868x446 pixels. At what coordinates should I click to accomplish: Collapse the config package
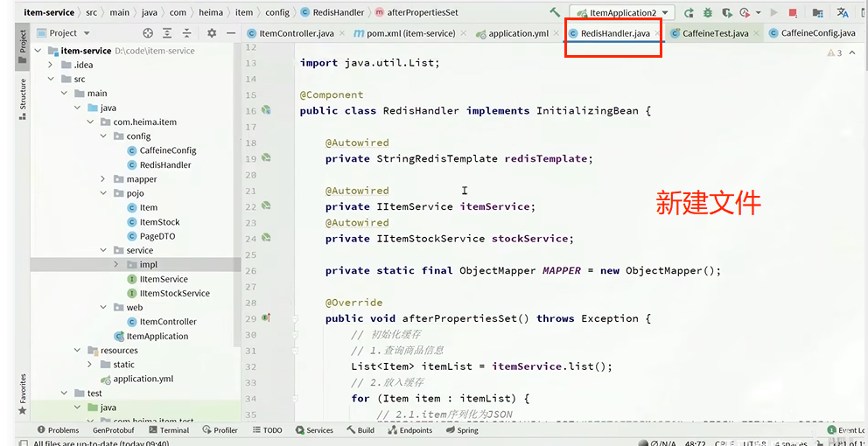103,136
